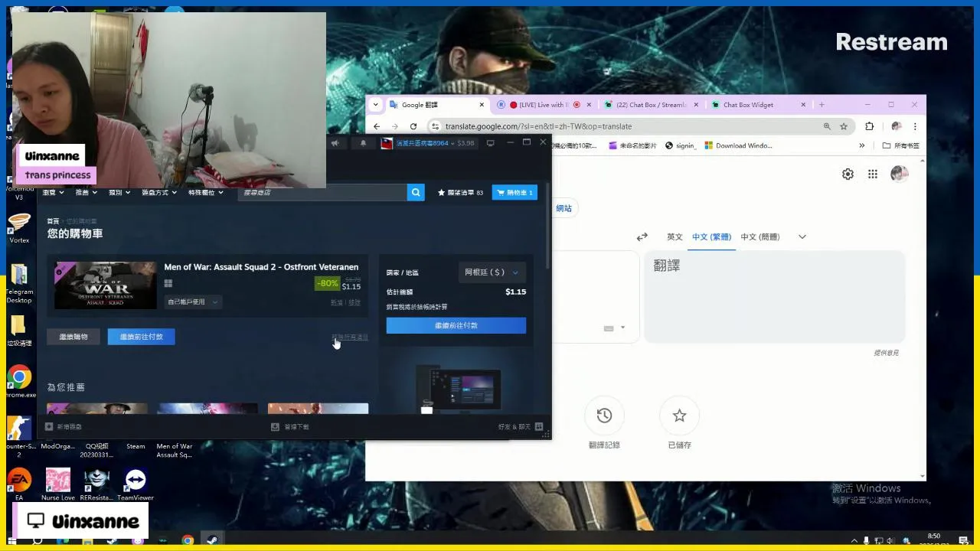
Task: Expand the 特殊欄位 store menu in Steam
Action: pyautogui.click(x=205, y=193)
